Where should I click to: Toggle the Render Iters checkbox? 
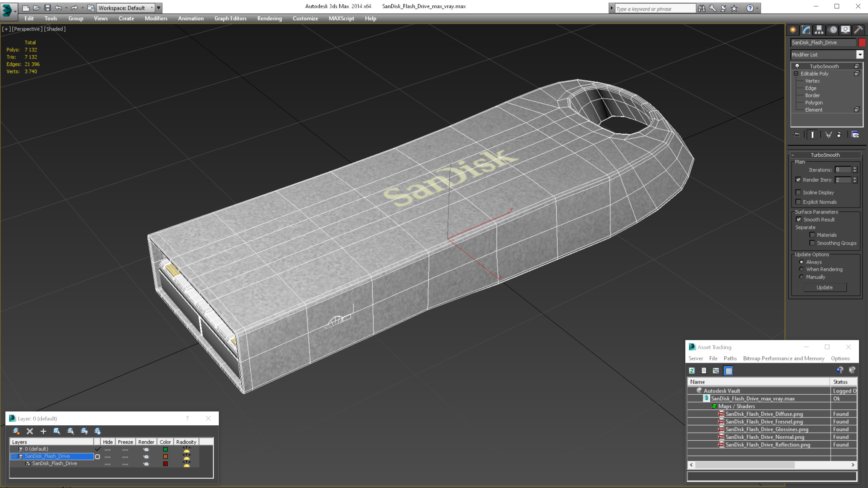click(798, 180)
